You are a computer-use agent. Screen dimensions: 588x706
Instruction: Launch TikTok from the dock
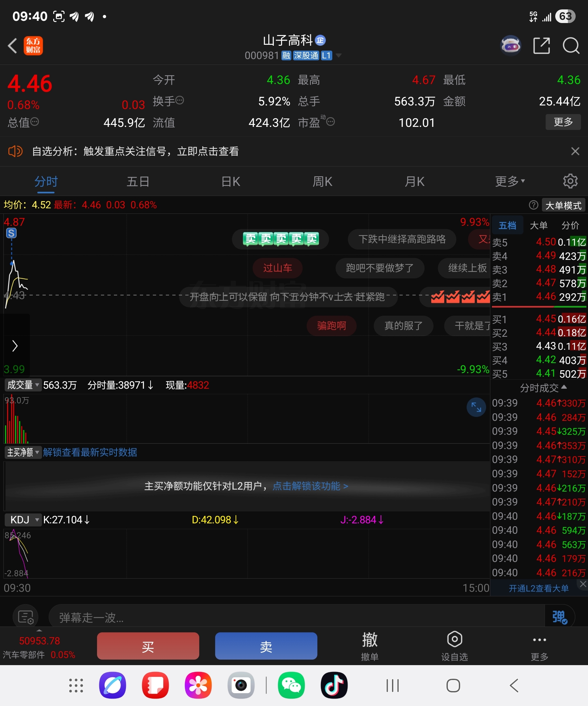334,685
